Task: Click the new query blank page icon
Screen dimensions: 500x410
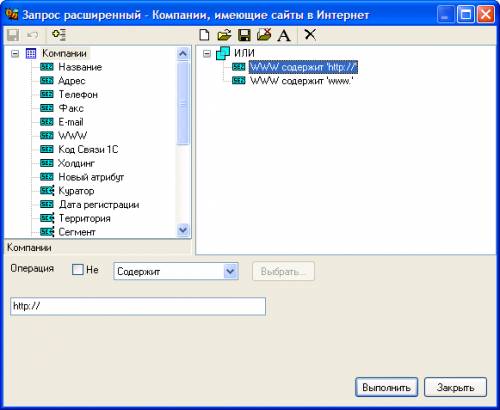Action: point(204,35)
